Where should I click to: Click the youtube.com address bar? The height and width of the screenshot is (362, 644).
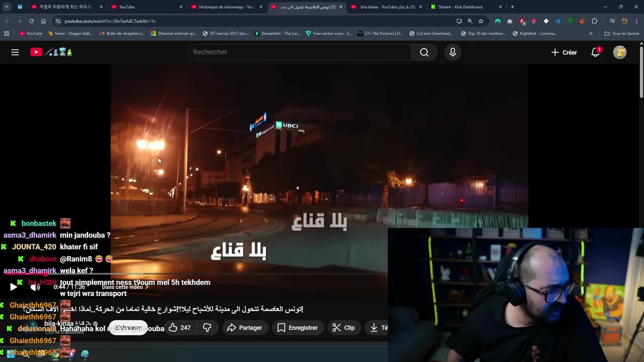[x=252, y=21]
